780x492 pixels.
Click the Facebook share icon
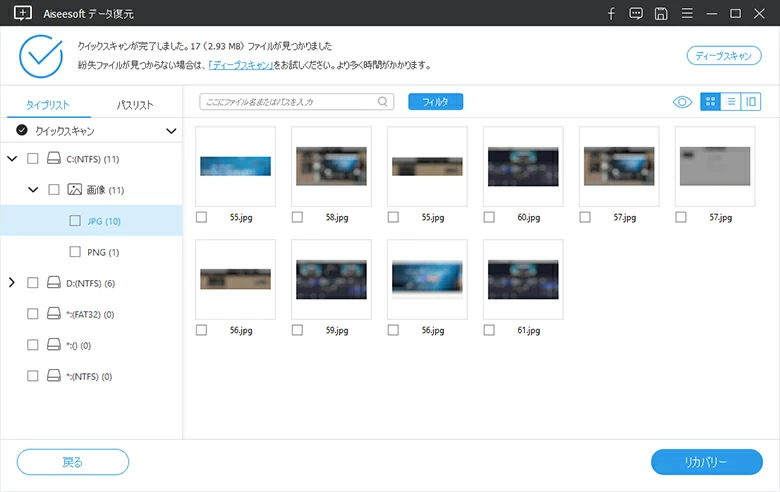(x=611, y=13)
